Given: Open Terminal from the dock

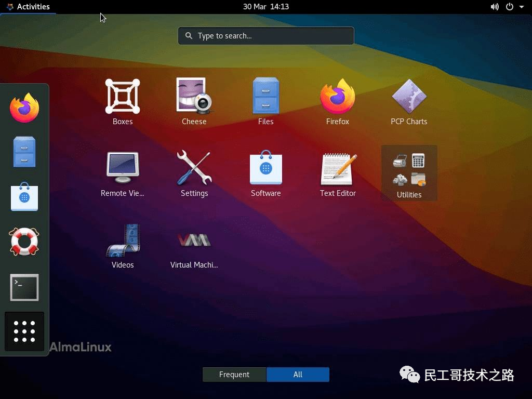Looking at the screenshot, I should [24, 287].
